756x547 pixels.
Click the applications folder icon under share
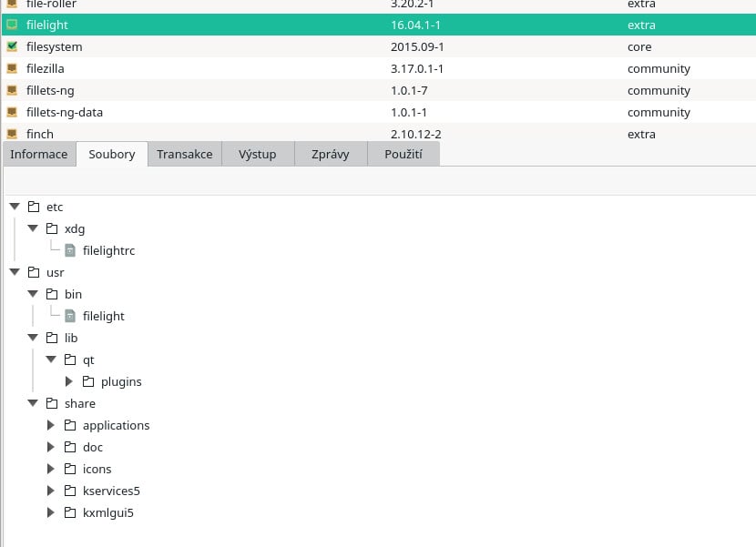click(x=70, y=425)
